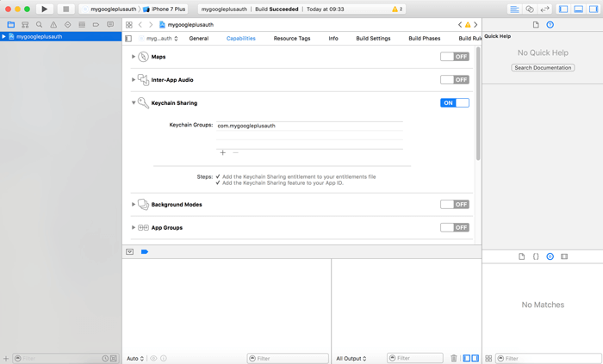
Task: Select the Standard editor button
Action: (x=514, y=9)
